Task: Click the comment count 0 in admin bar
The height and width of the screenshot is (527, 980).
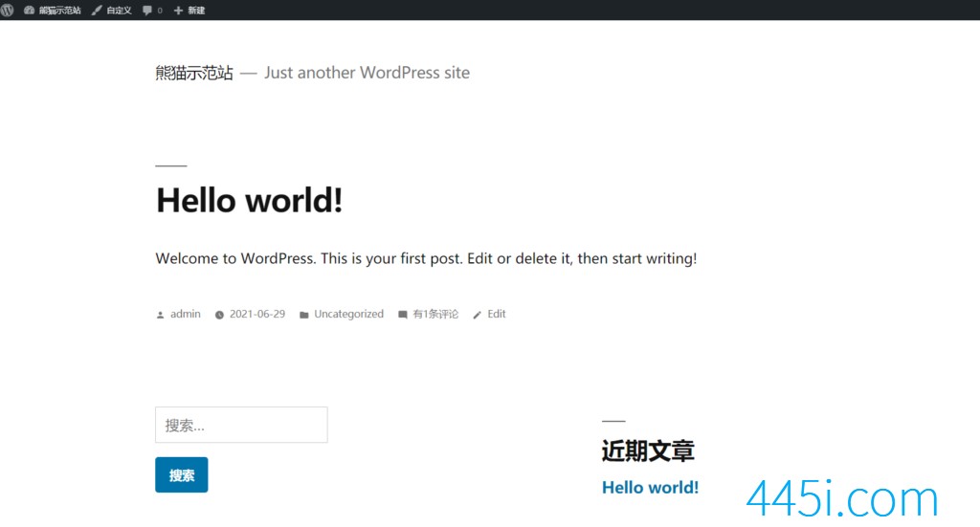Action: (160, 11)
